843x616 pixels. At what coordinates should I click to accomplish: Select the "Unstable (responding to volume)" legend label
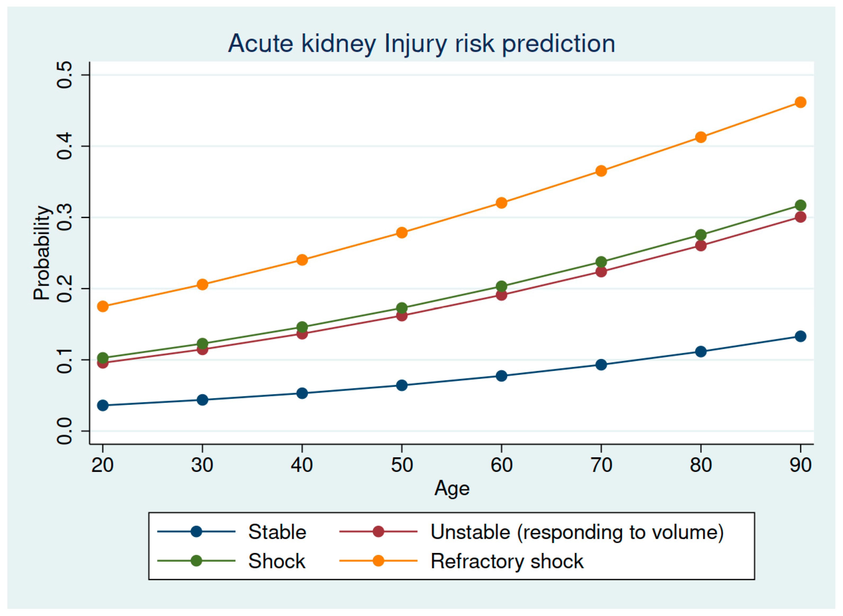[x=577, y=532]
